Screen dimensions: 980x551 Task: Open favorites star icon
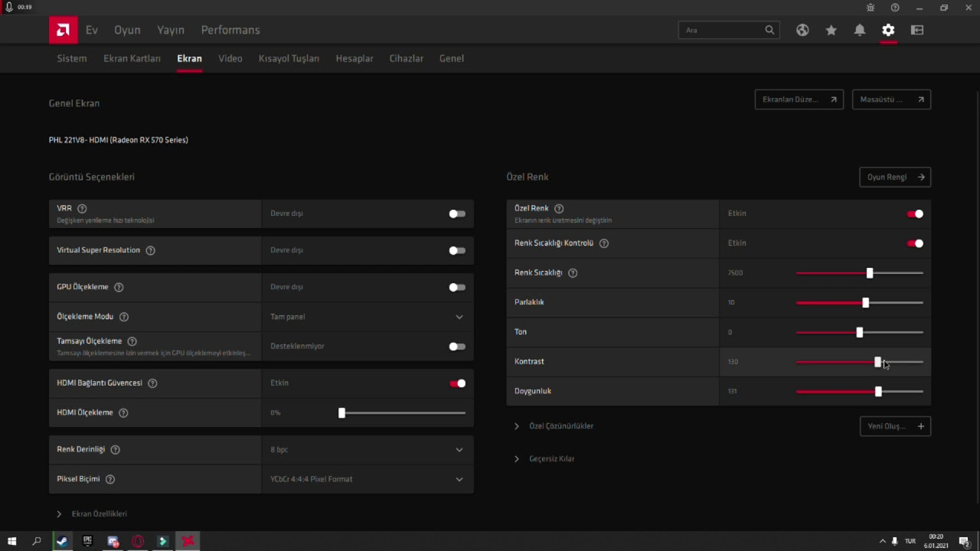831,30
